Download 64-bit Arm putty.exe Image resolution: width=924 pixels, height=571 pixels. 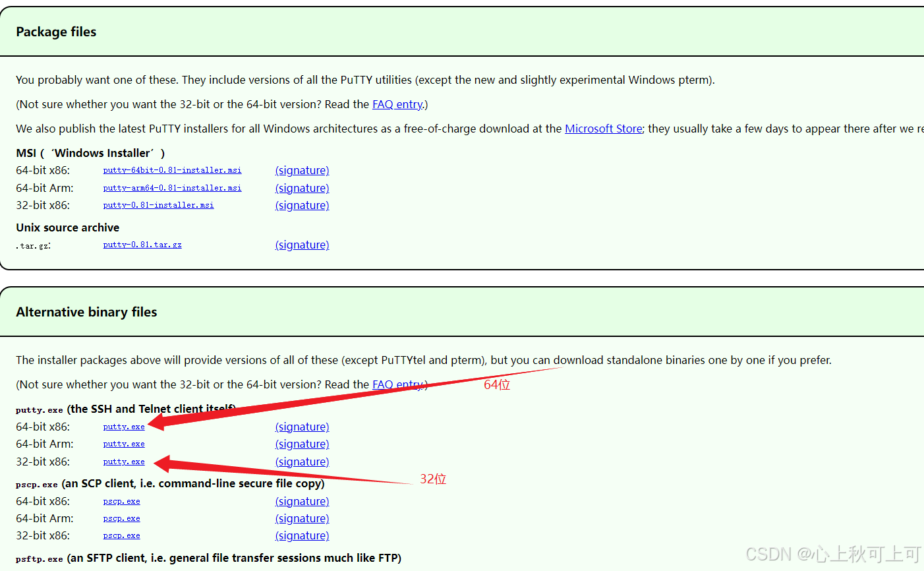124,444
